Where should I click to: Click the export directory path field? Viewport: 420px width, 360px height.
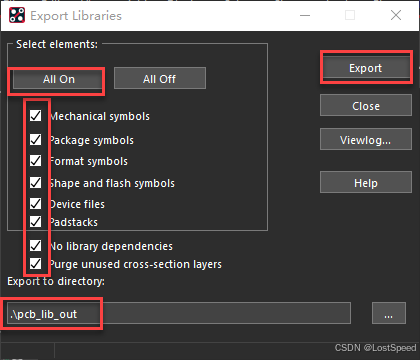pos(179,313)
